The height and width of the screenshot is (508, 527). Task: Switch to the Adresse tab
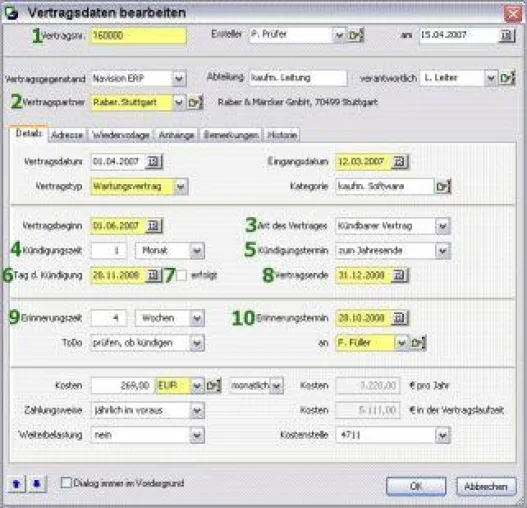67,135
